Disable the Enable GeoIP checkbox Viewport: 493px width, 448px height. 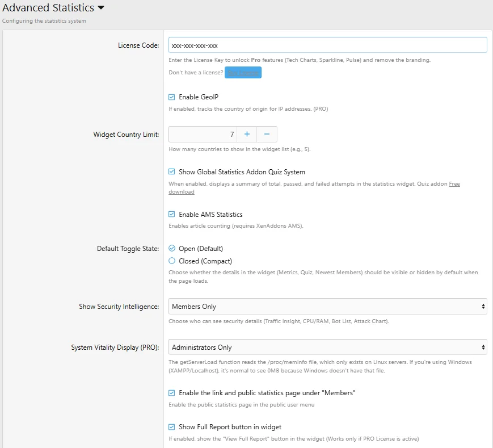(172, 97)
